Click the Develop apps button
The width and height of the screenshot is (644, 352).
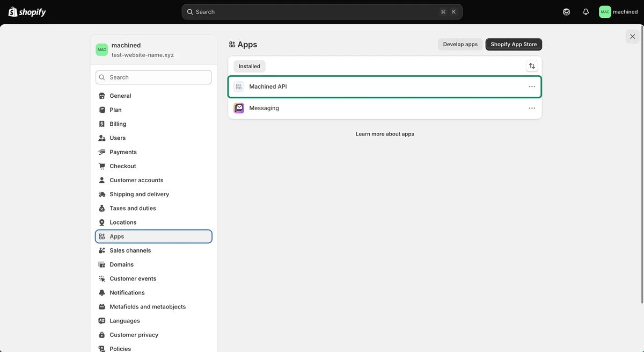460,45
